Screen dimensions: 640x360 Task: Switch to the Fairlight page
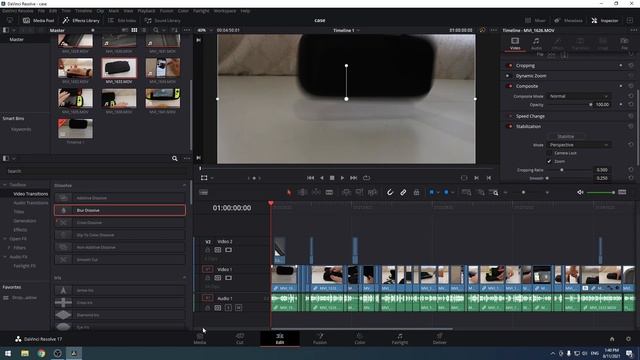(x=400, y=338)
